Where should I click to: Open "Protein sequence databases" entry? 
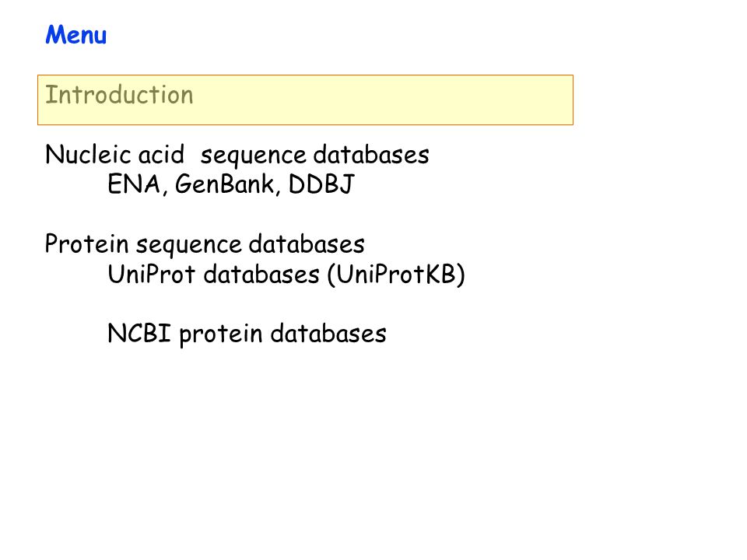coord(205,244)
